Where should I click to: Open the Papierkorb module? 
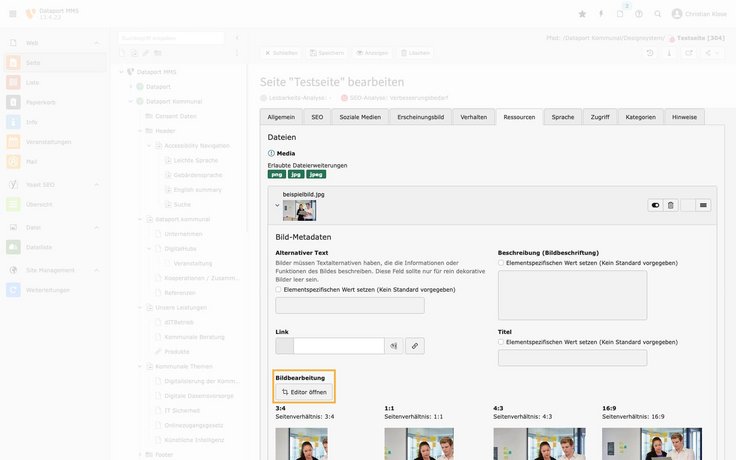tap(40, 102)
